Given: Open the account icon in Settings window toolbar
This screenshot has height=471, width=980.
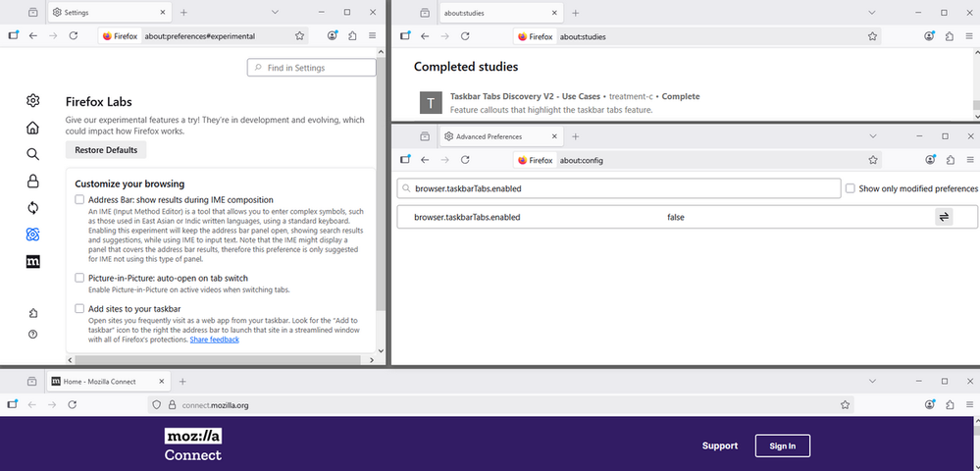Looking at the screenshot, I should click(x=333, y=36).
